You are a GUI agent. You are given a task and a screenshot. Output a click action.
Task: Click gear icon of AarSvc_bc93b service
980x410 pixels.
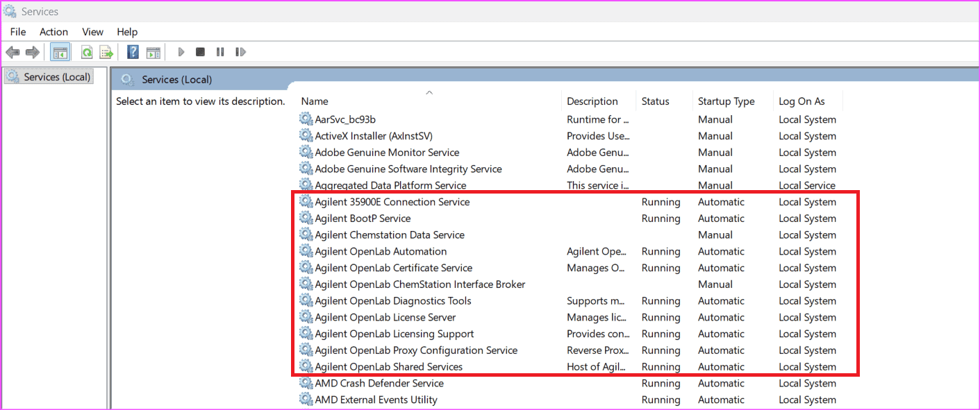[306, 119]
